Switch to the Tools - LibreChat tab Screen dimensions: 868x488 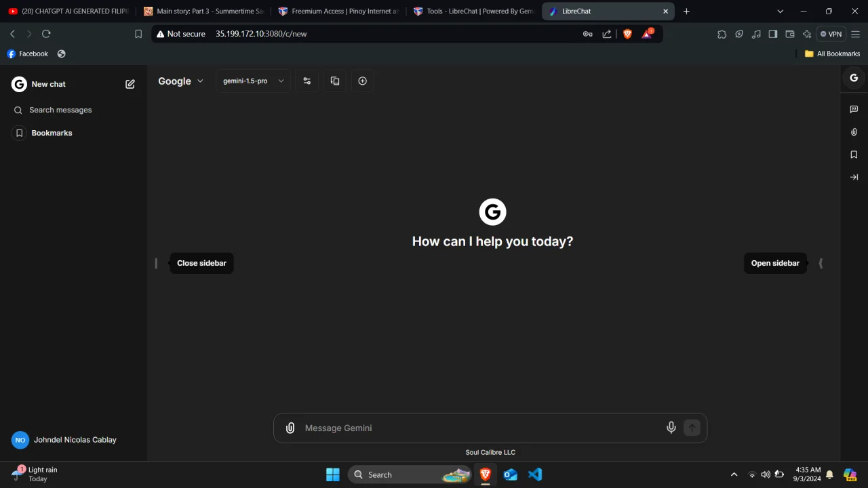tap(473, 11)
